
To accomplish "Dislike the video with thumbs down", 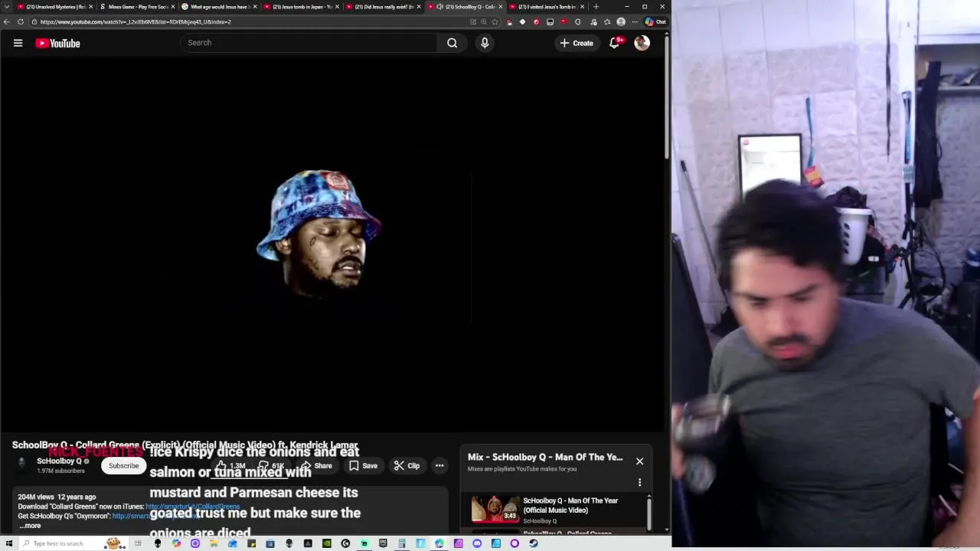I will (271, 465).
